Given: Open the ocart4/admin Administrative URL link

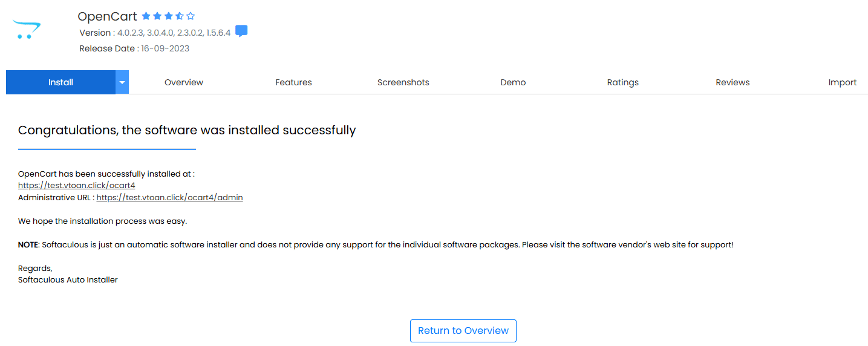Looking at the screenshot, I should [x=169, y=197].
